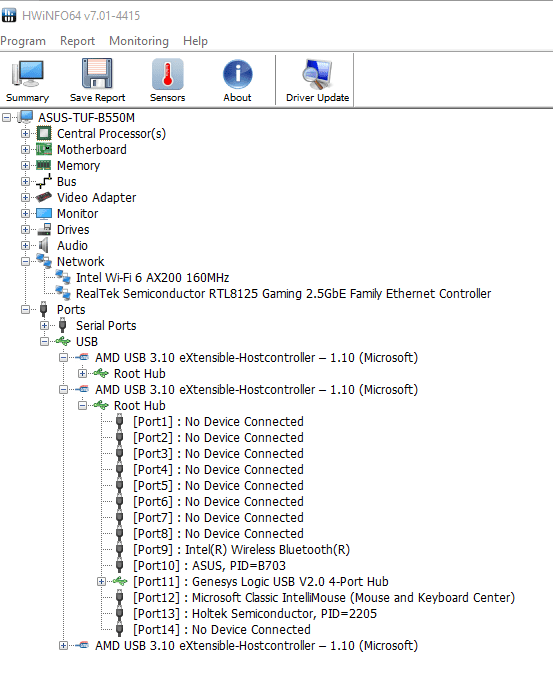The height and width of the screenshot is (675, 553).
Task: Open the Help menu
Action: click(195, 41)
